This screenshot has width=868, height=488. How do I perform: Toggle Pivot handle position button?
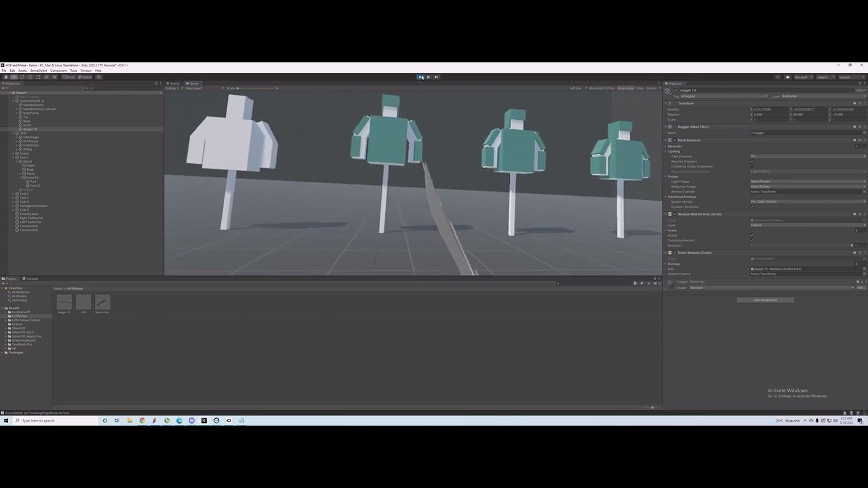click(69, 77)
